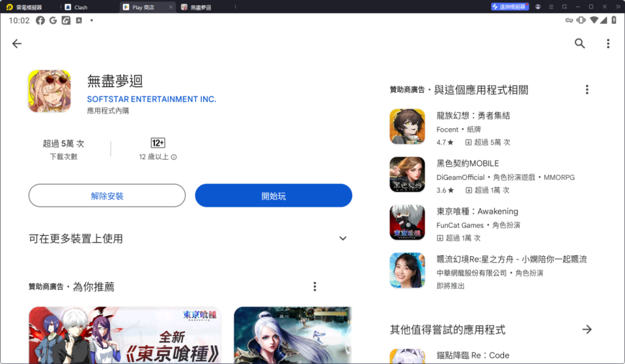
Task: Open the emulator hamburger menu
Action: 551,7
